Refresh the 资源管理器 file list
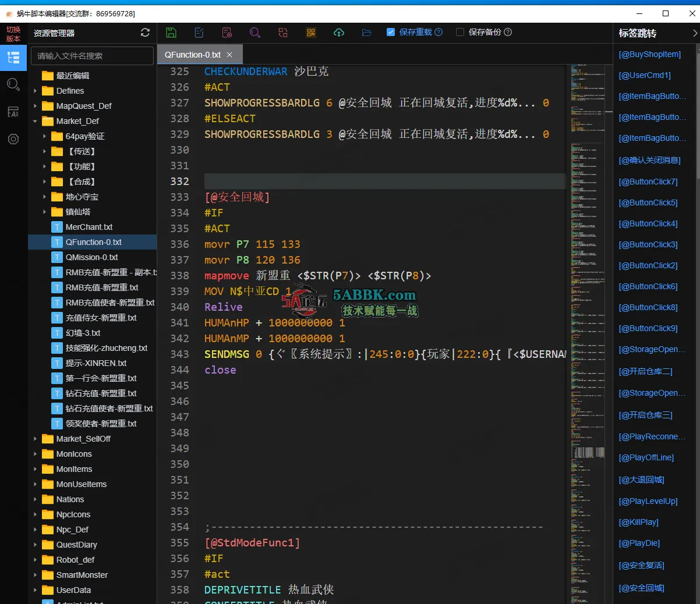Screen dimensions: 700x604 [145, 33]
